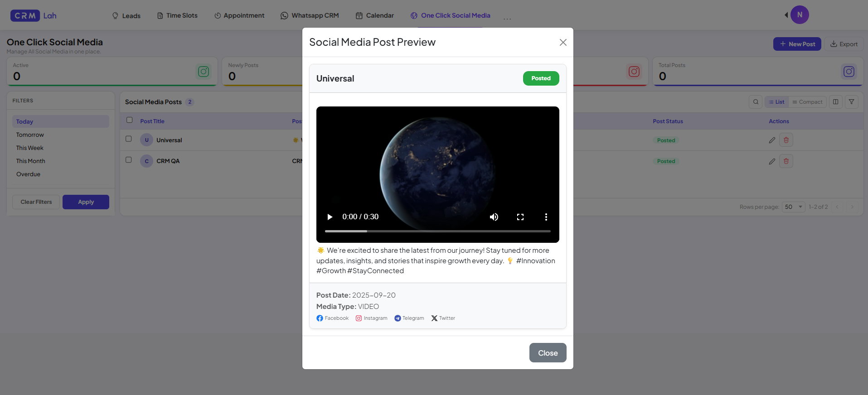Screen dimensions: 868x395
Task: Click the Total Posts card Instagram icon
Action: pyautogui.click(x=849, y=72)
